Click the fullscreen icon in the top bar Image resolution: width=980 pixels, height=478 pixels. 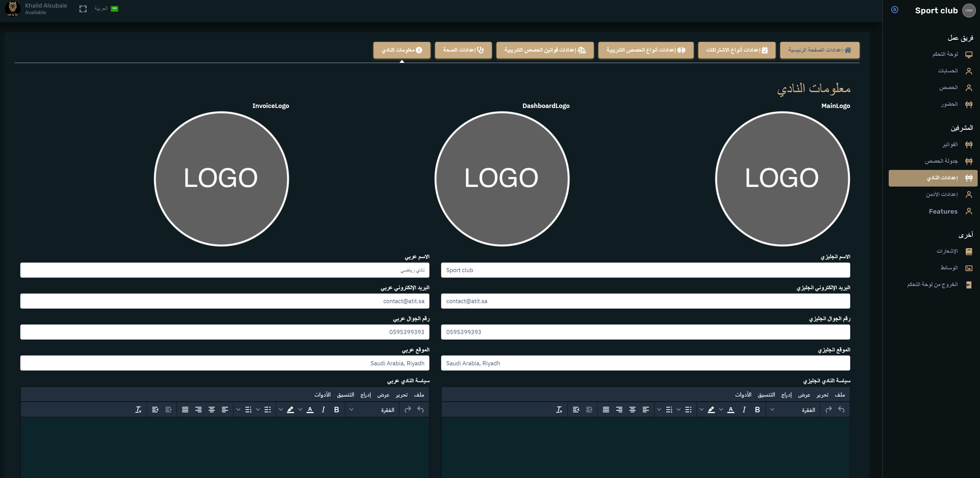coord(83,9)
